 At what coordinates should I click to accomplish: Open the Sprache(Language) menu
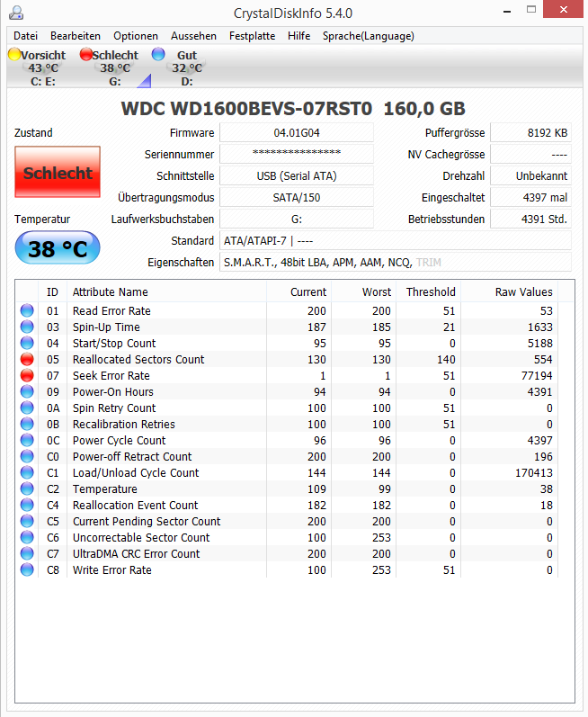(369, 36)
